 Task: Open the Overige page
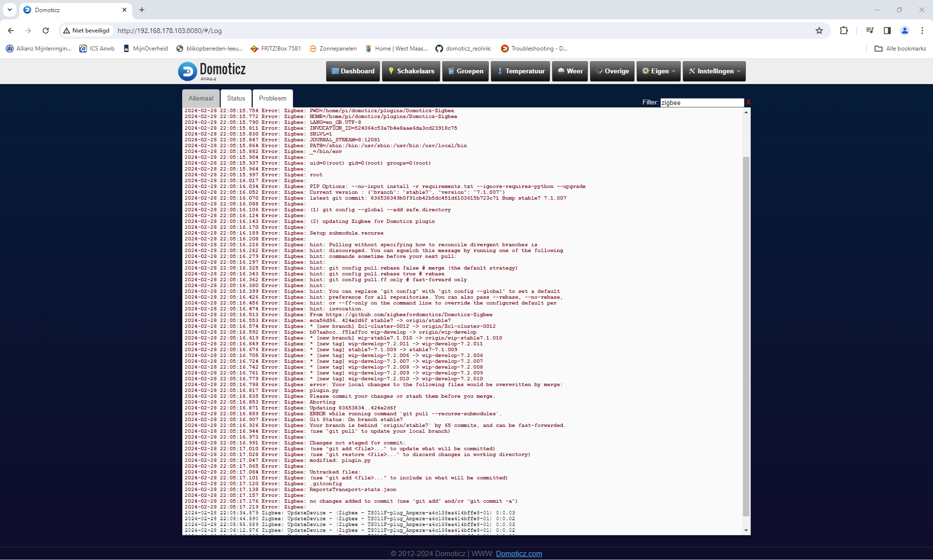612,71
